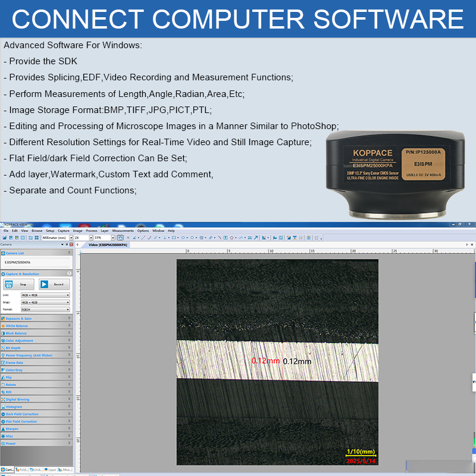Click the White Balance panel icon
Viewport: 476px width, 476px height.
point(3,326)
